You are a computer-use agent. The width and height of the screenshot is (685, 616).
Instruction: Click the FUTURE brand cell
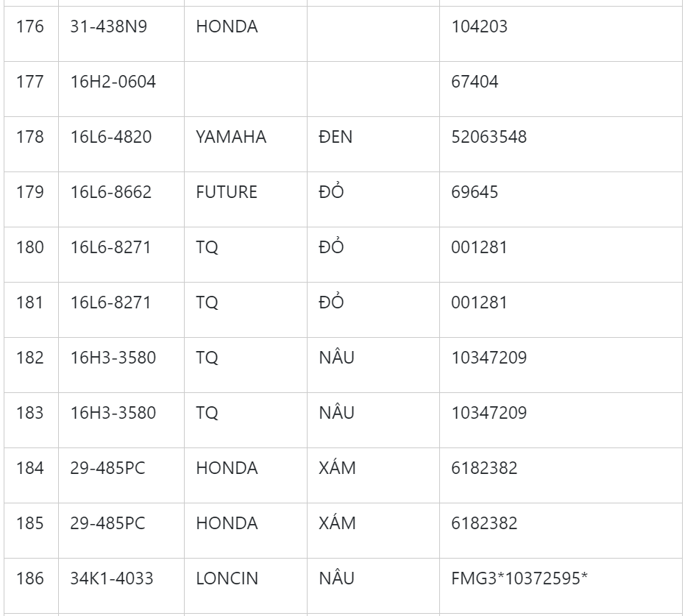click(x=227, y=193)
